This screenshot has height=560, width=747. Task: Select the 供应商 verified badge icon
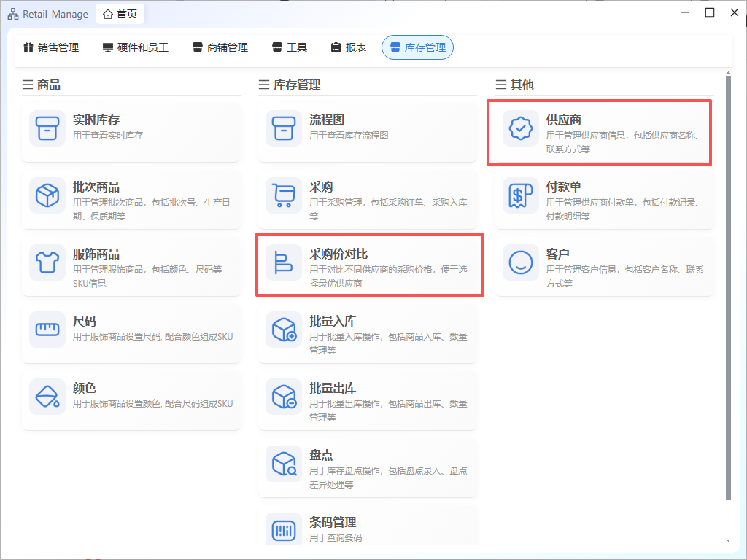point(521,128)
